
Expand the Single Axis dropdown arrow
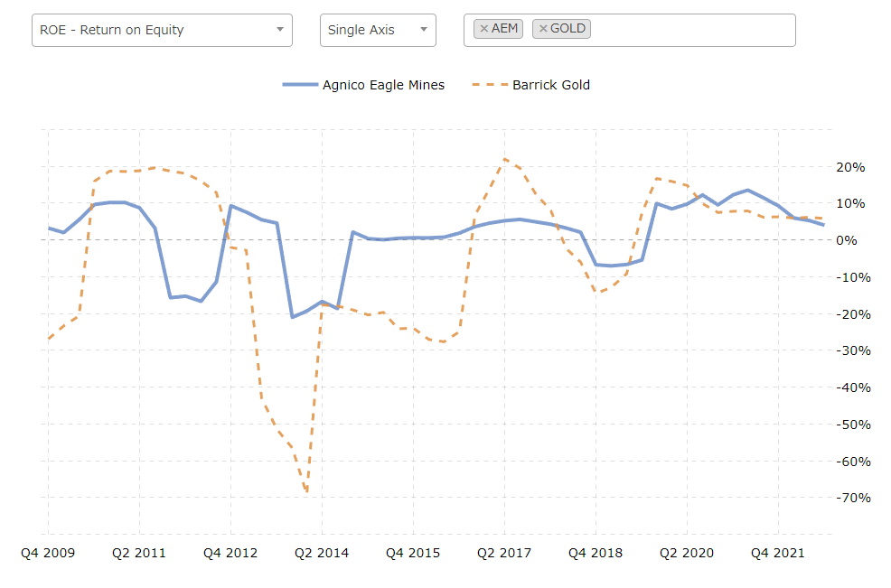pos(423,30)
